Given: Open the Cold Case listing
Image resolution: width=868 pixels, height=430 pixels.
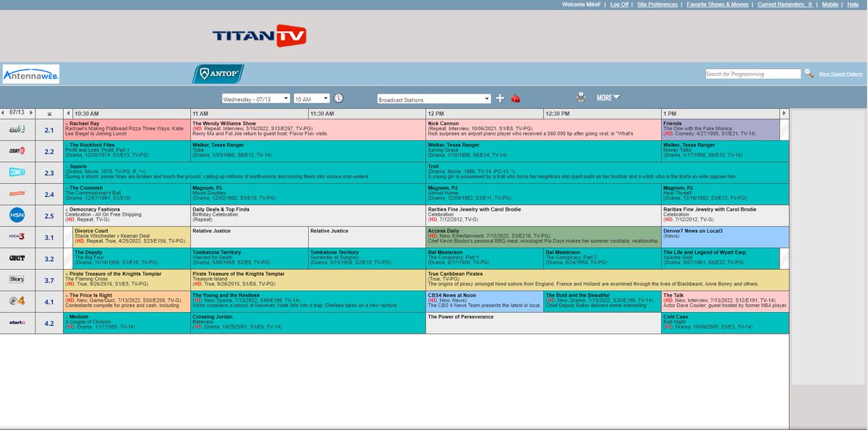Looking at the screenshot, I should [x=725, y=322].
